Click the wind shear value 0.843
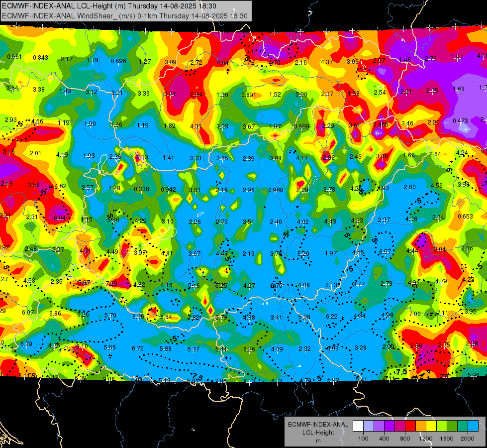 [x=40, y=58]
